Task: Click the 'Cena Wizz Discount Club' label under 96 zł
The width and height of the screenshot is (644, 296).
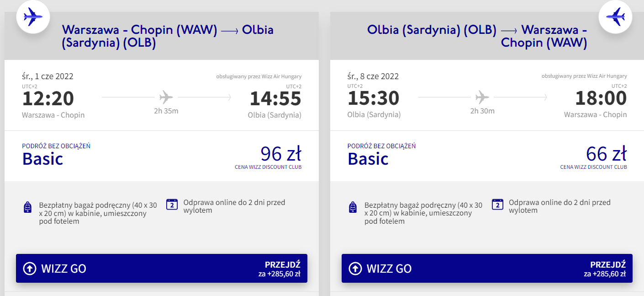Action: point(268,167)
